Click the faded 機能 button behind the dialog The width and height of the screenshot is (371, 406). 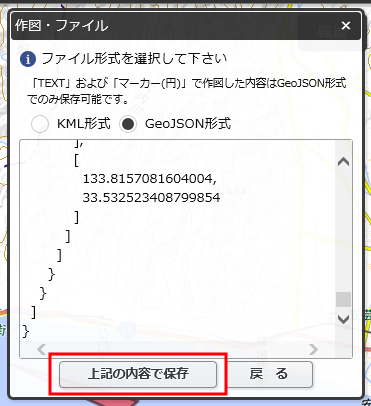(x=332, y=32)
